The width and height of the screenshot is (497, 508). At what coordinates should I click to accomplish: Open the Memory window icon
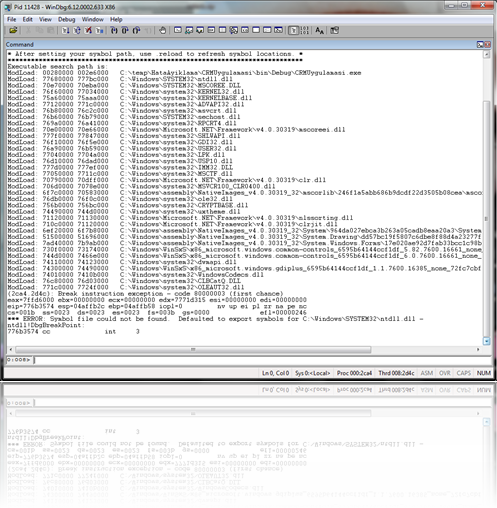tap(222, 30)
